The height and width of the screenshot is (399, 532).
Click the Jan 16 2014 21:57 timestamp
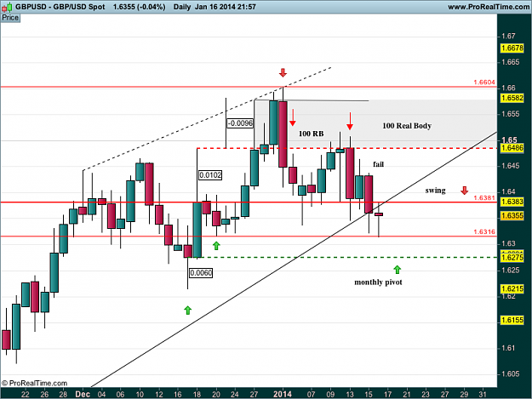(x=226, y=7)
